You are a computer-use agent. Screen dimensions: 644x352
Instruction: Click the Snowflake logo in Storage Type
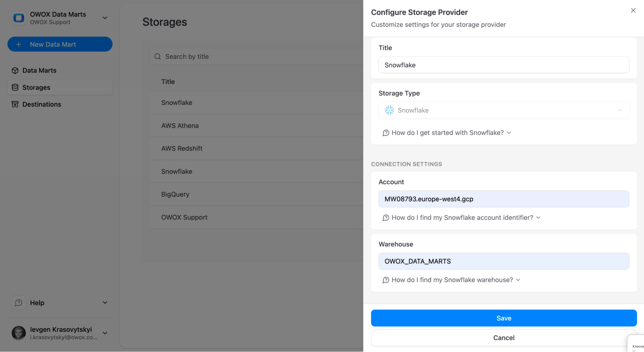pyautogui.click(x=389, y=110)
